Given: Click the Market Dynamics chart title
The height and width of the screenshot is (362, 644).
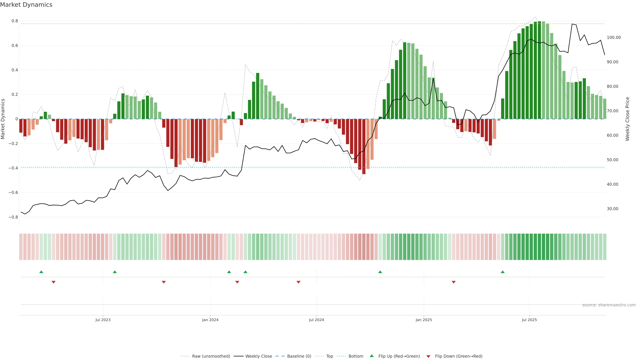Looking at the screenshot, I should (26, 5).
